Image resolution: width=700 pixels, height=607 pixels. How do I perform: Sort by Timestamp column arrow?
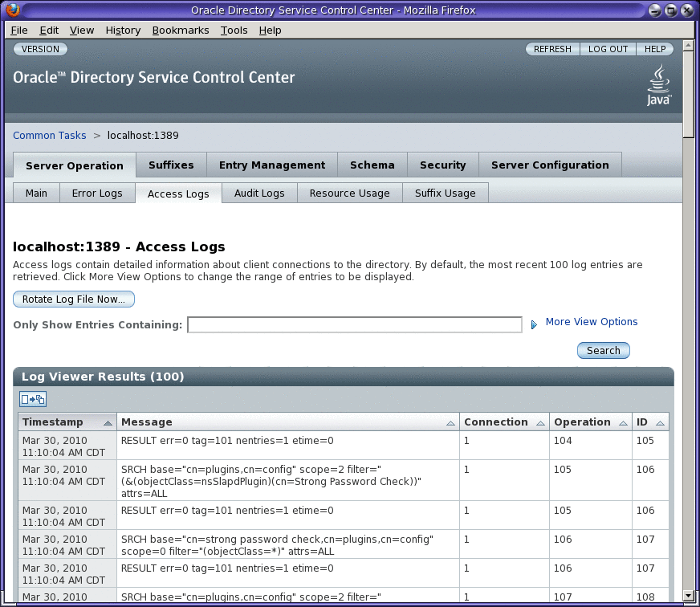pos(108,422)
